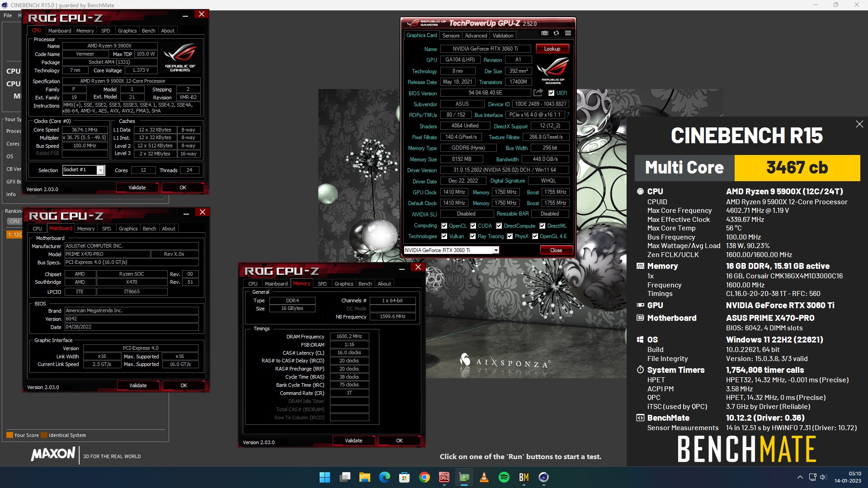Open Spotify from the taskbar
868x488 pixels.
pyautogui.click(x=504, y=477)
